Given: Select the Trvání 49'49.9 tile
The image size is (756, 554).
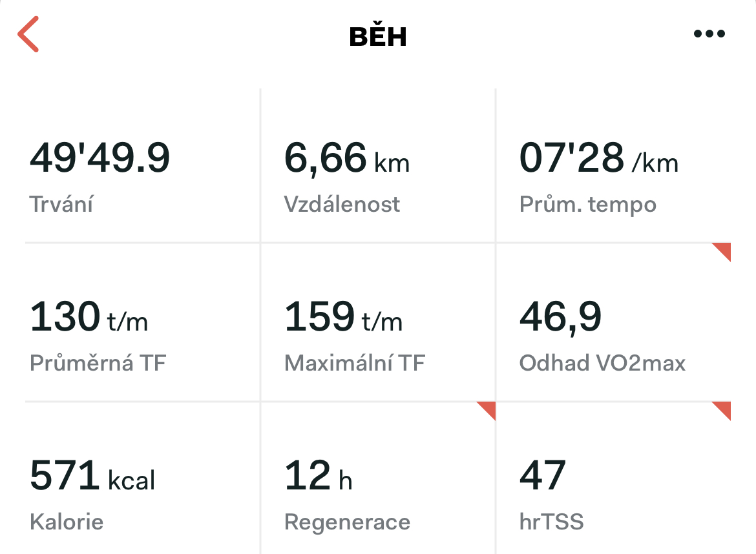Looking at the screenshot, I should [142, 166].
